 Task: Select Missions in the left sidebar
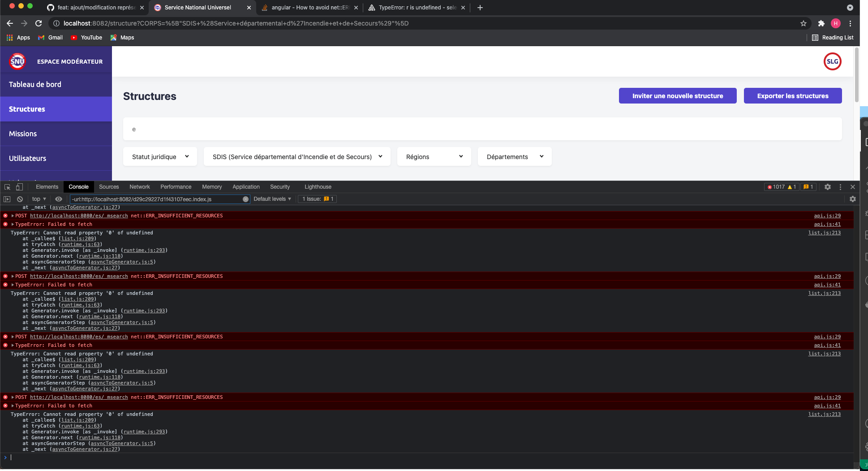[x=22, y=134]
